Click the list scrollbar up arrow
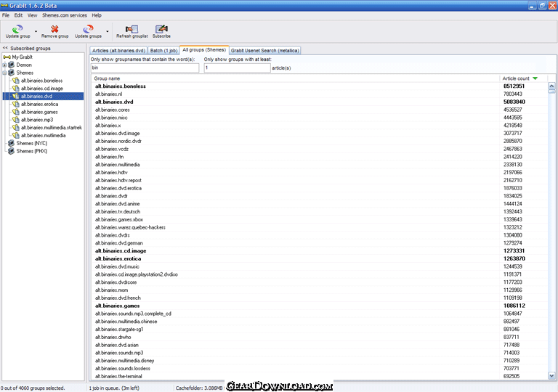The image size is (558, 392). pos(551,86)
